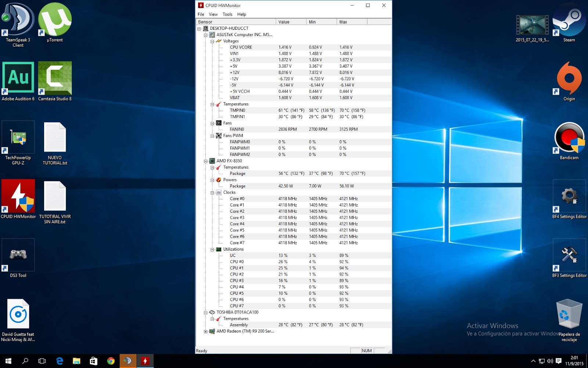Click the HWMonitor taskbar button

(145, 361)
